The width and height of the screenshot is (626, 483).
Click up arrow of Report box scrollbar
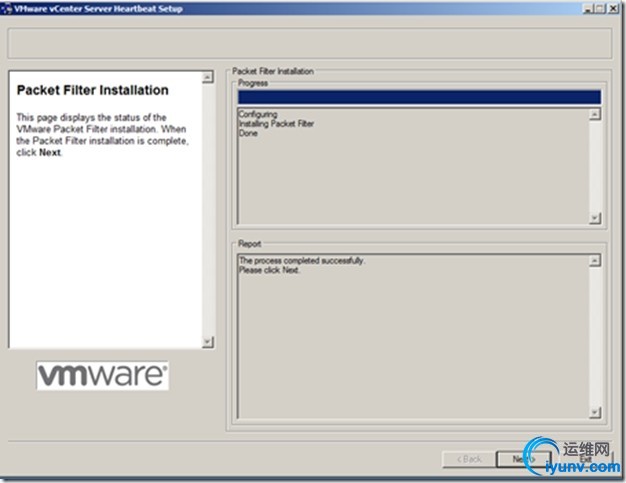pyautogui.click(x=594, y=261)
